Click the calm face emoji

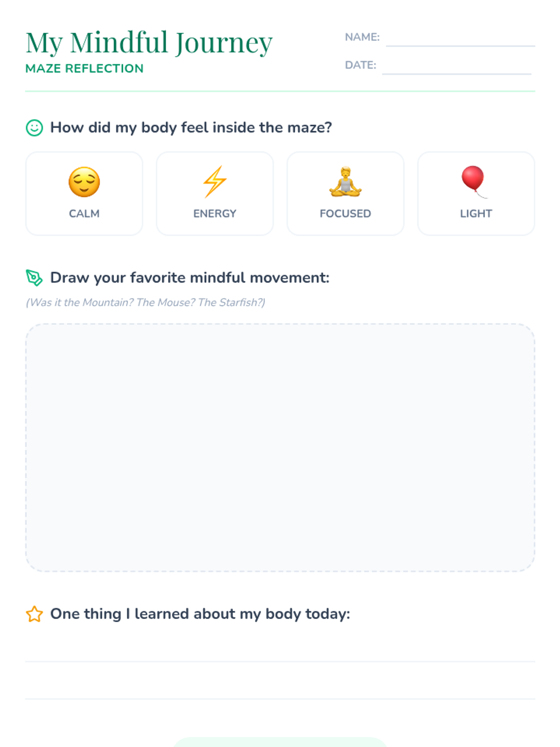84,182
